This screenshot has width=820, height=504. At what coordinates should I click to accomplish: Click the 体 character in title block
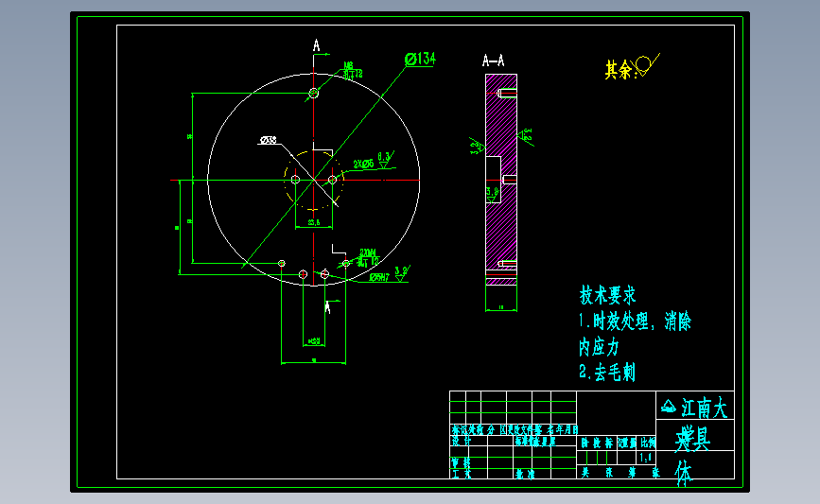pyautogui.click(x=684, y=473)
